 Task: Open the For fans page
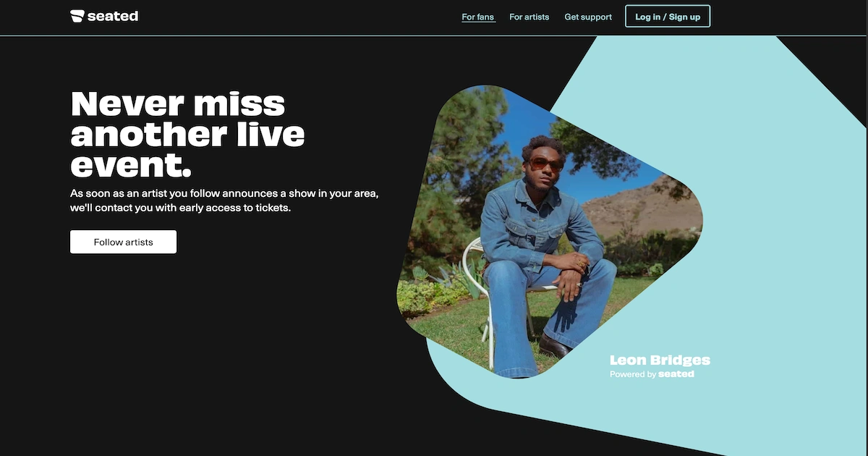pos(478,17)
